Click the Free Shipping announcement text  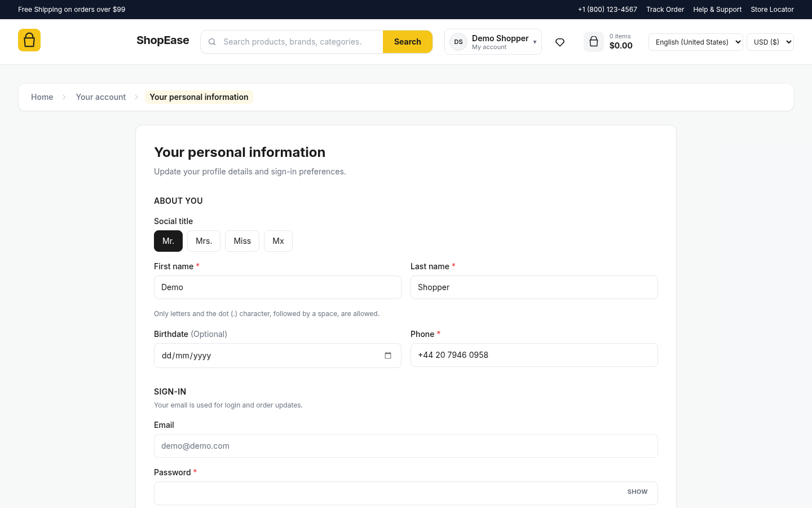point(72,10)
